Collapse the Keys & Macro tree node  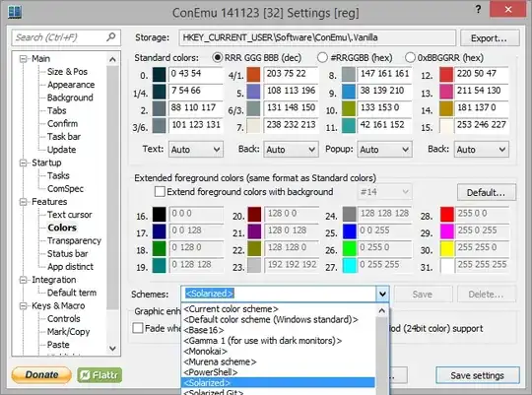pyautogui.click(x=23, y=305)
